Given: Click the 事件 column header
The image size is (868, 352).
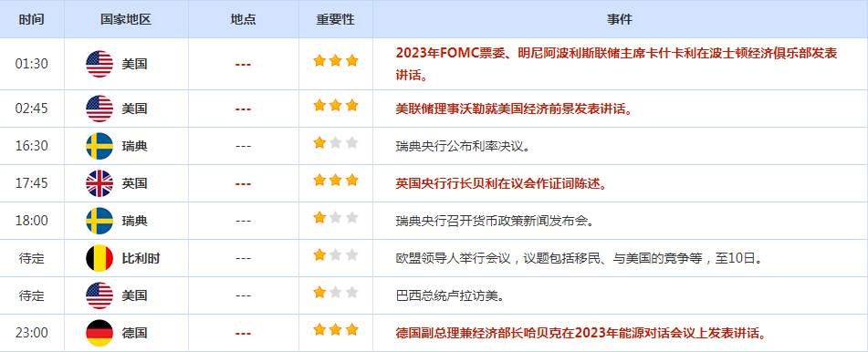Looking at the screenshot, I should click(620, 19).
